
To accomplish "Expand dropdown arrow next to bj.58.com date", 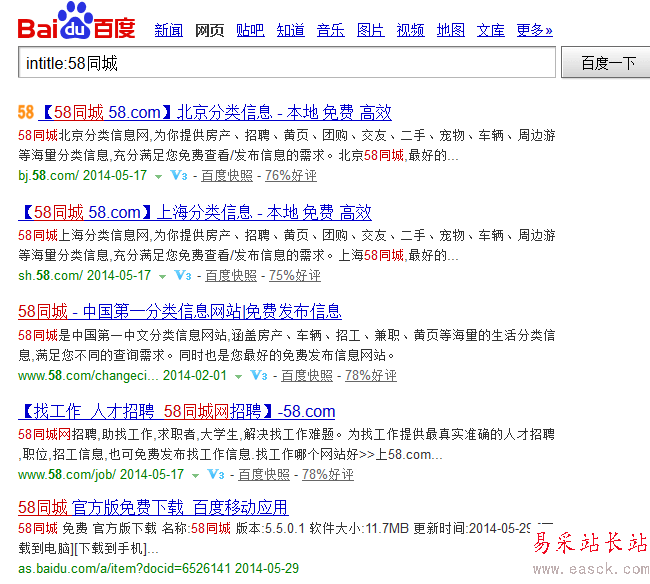I will (x=158, y=177).
